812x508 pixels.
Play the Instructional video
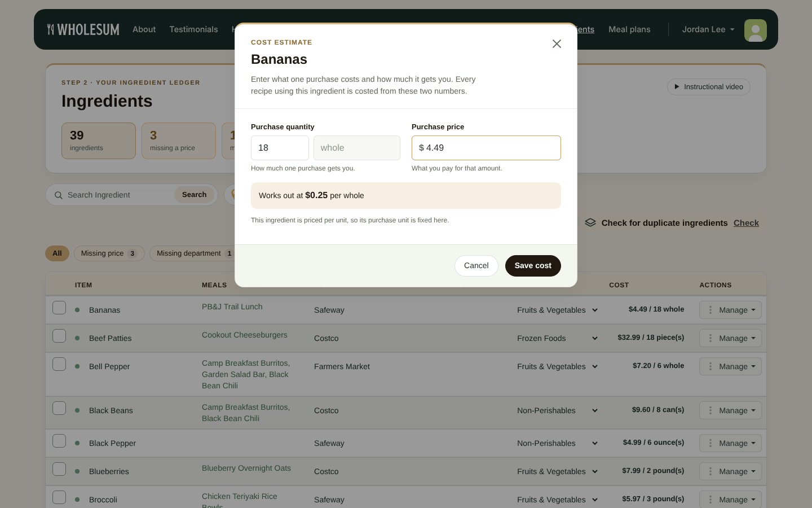(709, 87)
